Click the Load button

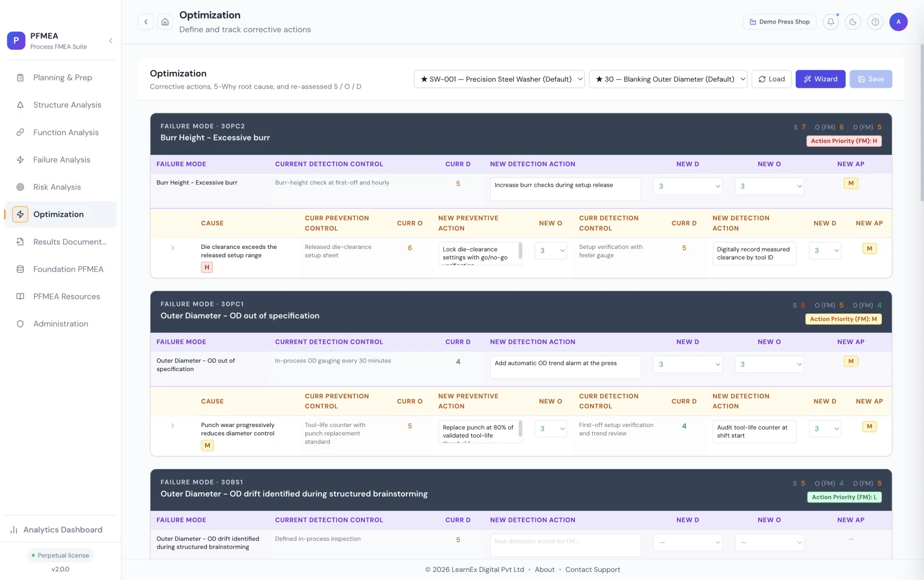point(772,79)
